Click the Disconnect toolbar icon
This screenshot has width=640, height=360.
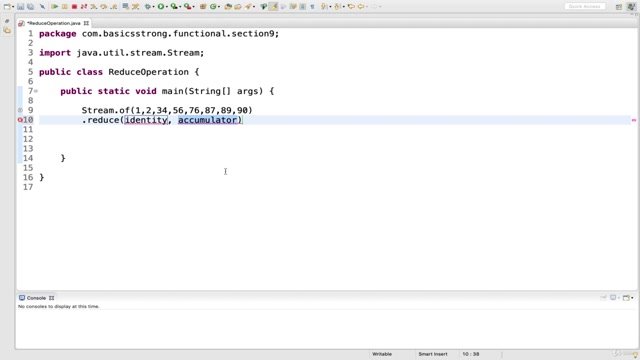tap(84, 7)
